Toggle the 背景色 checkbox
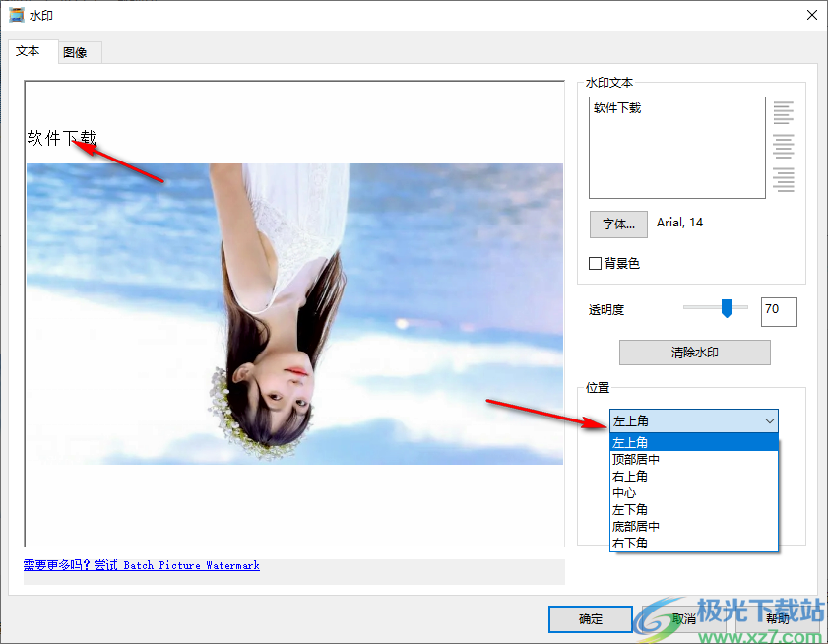The image size is (828, 644). pos(595,263)
